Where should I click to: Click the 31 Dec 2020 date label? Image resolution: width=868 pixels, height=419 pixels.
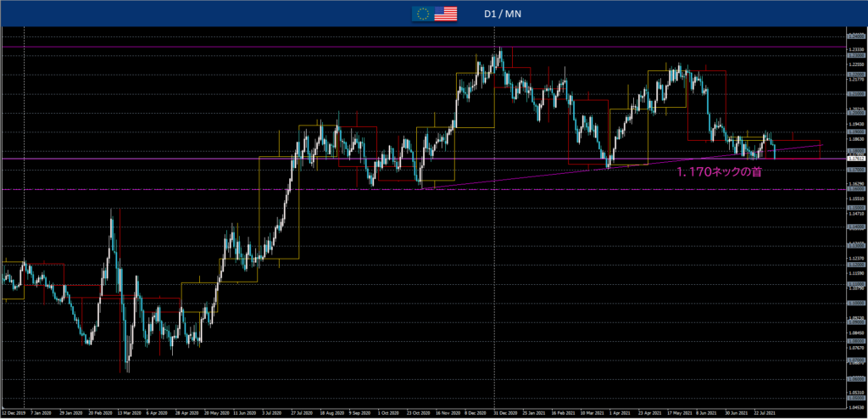507,413
